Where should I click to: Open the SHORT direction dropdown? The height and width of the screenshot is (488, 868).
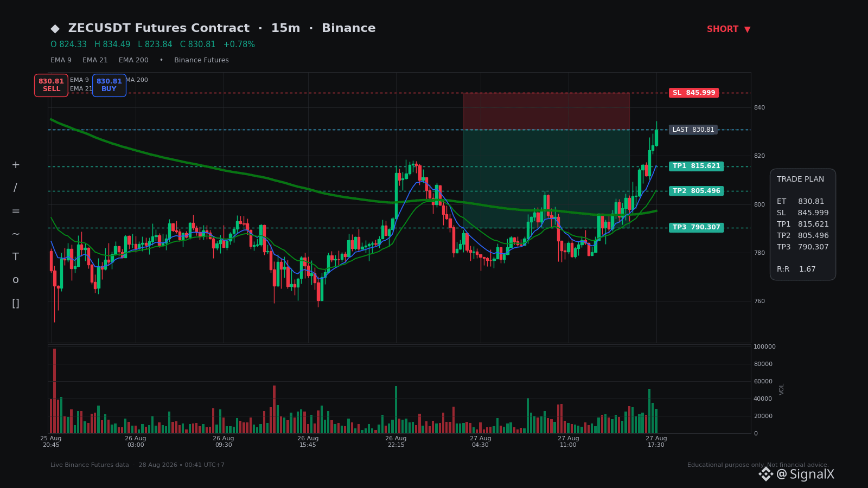[729, 29]
